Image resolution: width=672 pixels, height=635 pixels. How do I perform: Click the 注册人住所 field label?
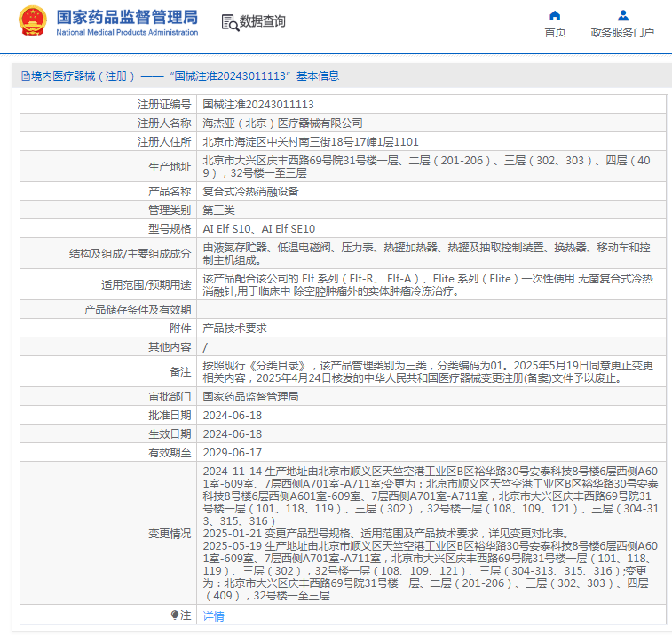[x=164, y=142]
